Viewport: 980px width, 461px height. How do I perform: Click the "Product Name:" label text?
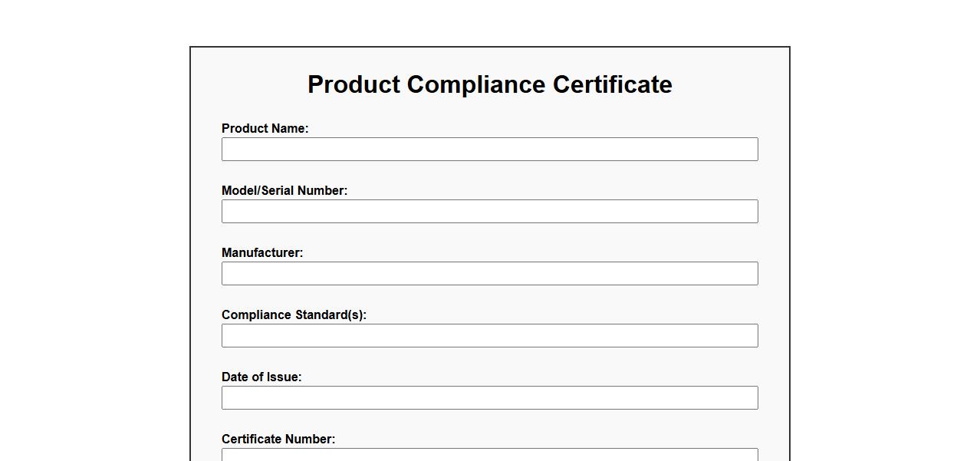265,129
